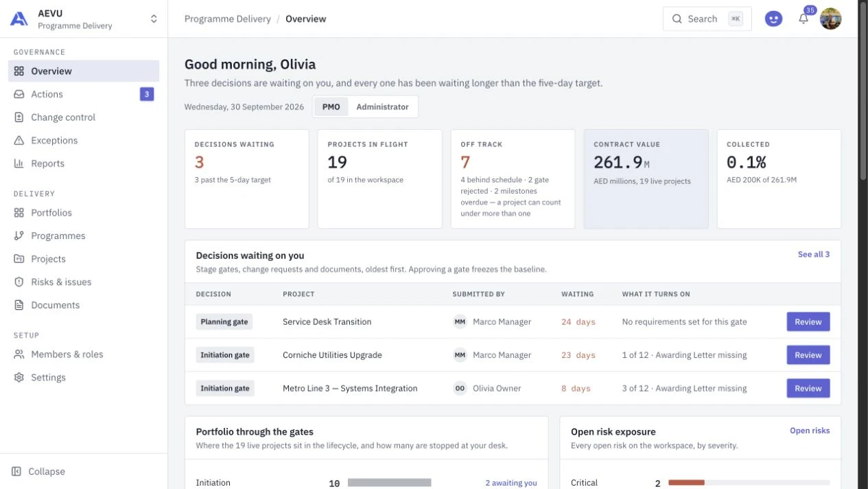Screen dimensions: 868x489
Task: Click the Settings gear icon
Action: tap(19, 378)
